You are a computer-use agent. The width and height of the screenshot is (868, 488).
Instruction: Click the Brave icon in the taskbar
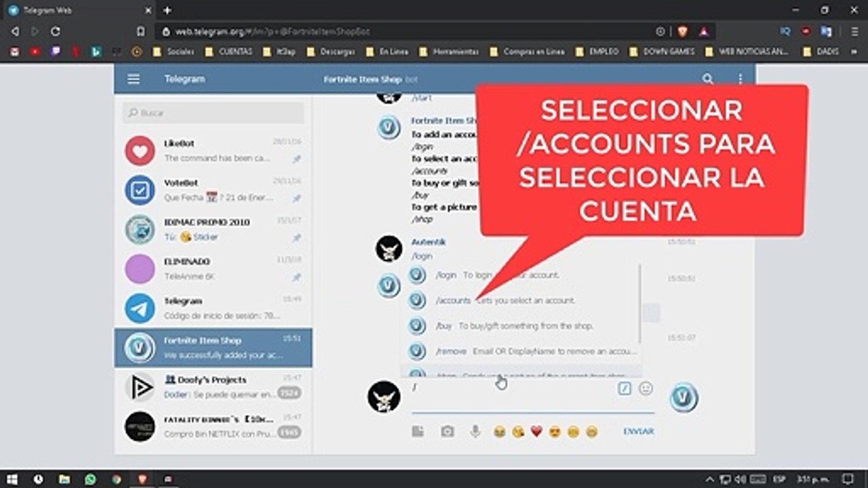[x=142, y=479]
